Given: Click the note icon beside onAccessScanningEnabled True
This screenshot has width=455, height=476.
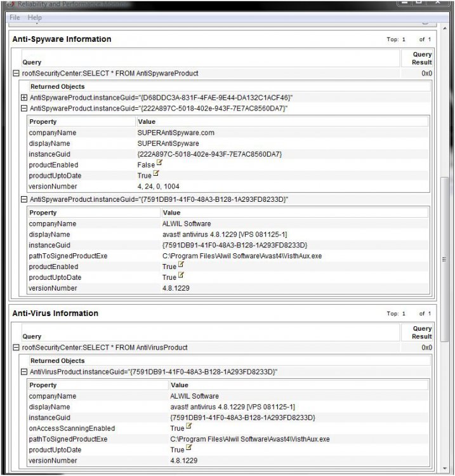Looking at the screenshot, I should [x=189, y=426].
